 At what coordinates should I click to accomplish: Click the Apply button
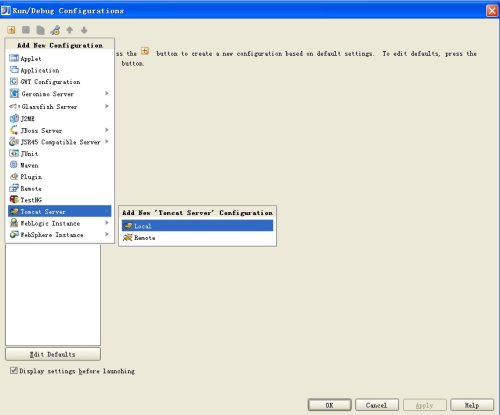point(424,405)
